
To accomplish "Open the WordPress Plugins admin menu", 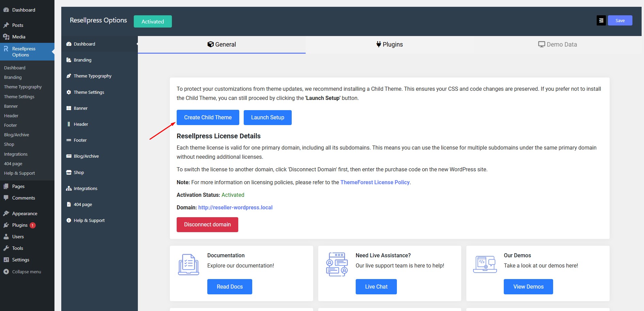I will tap(20, 225).
